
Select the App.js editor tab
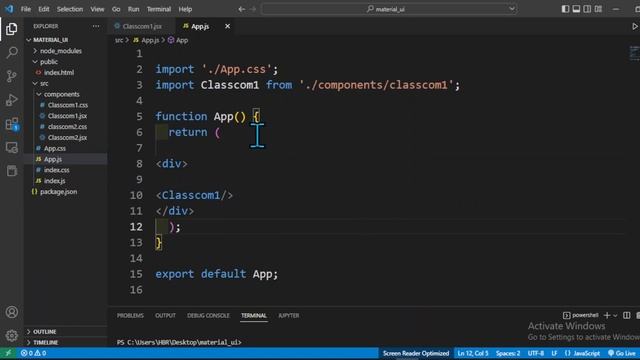pos(200,26)
